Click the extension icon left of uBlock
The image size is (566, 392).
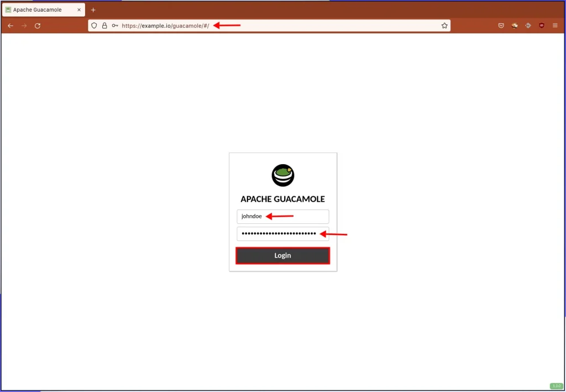coord(528,25)
